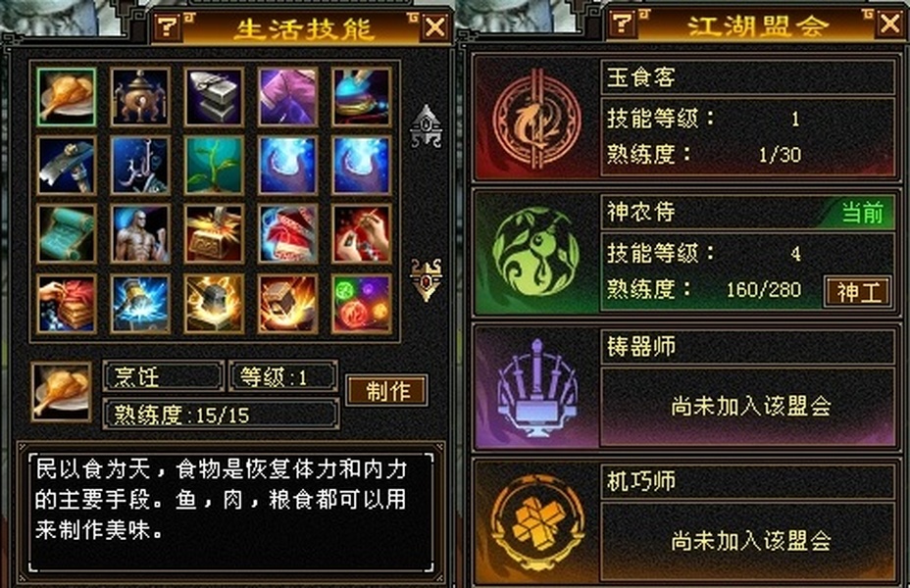Select the teal scroll skill icon
The height and width of the screenshot is (588, 910).
(66, 233)
